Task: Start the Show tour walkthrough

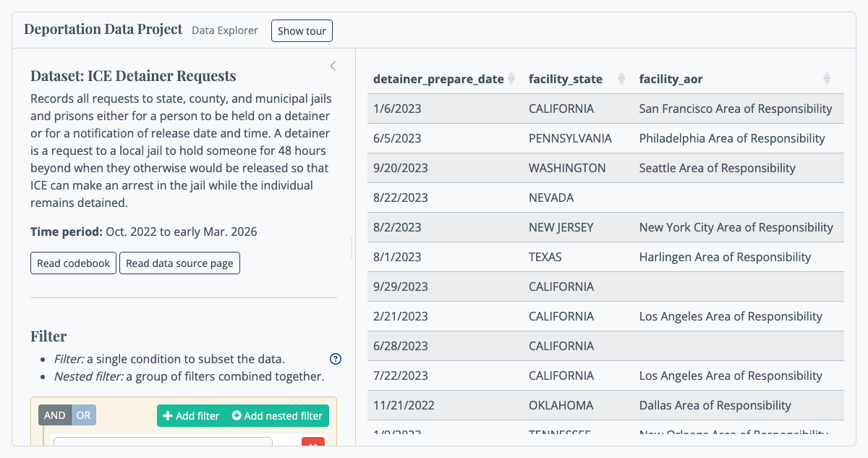Action: coord(302,31)
